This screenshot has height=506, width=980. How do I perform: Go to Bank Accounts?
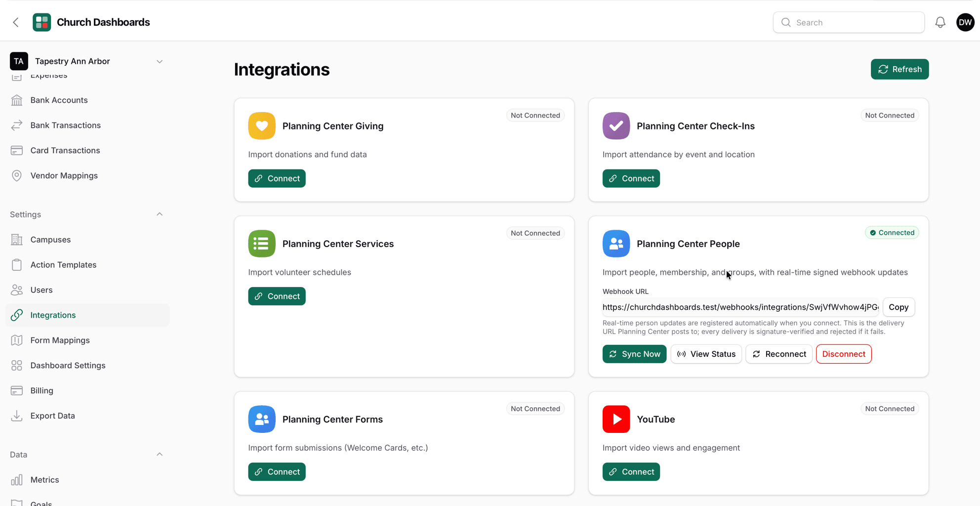[x=87, y=100]
